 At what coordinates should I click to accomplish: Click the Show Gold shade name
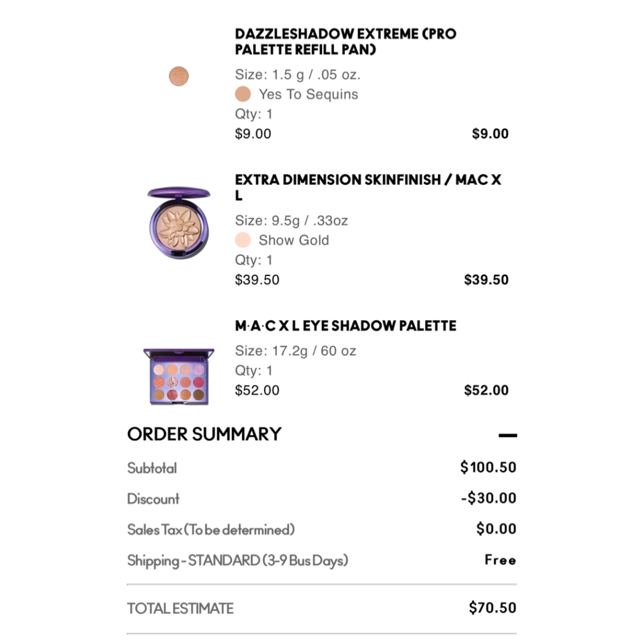pyautogui.click(x=294, y=240)
